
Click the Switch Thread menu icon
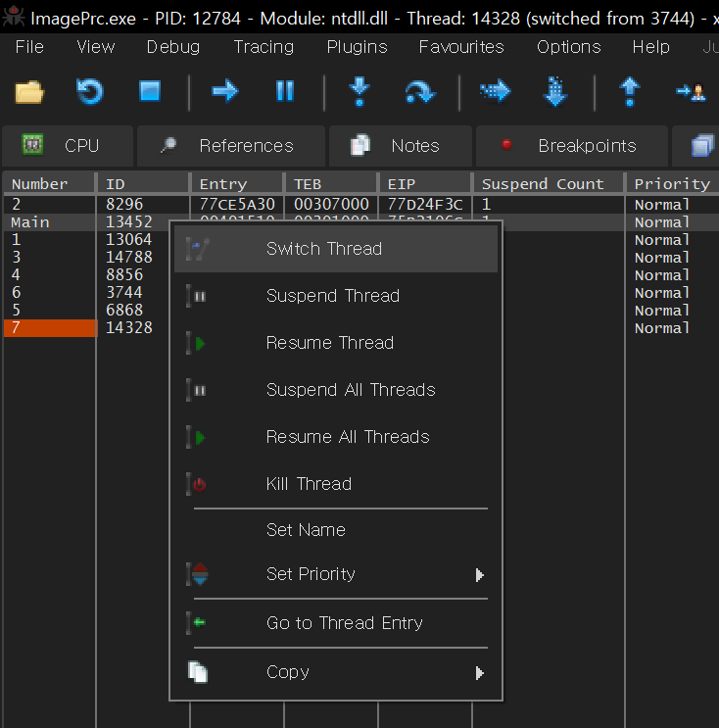pos(198,249)
